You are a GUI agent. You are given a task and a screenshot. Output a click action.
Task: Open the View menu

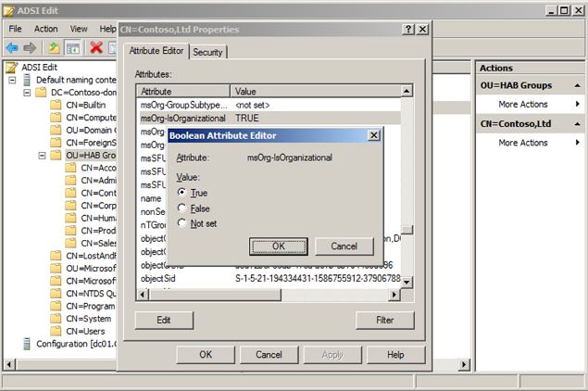[x=79, y=29]
